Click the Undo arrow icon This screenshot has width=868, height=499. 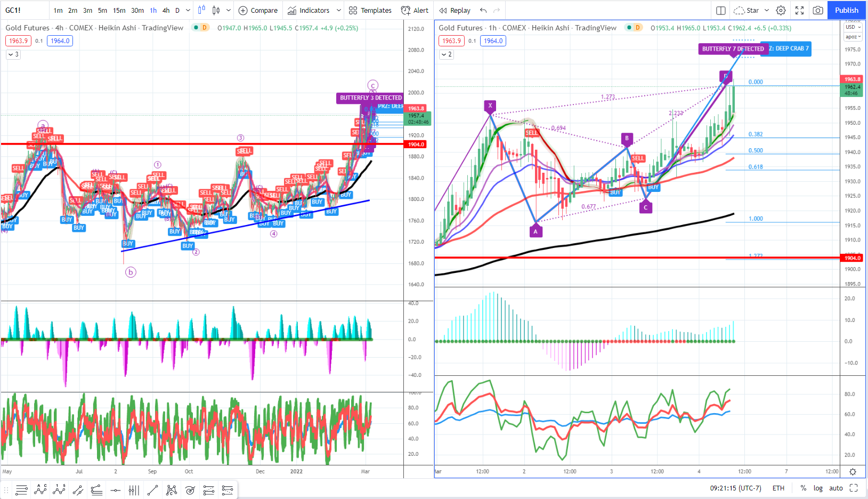[x=483, y=10]
